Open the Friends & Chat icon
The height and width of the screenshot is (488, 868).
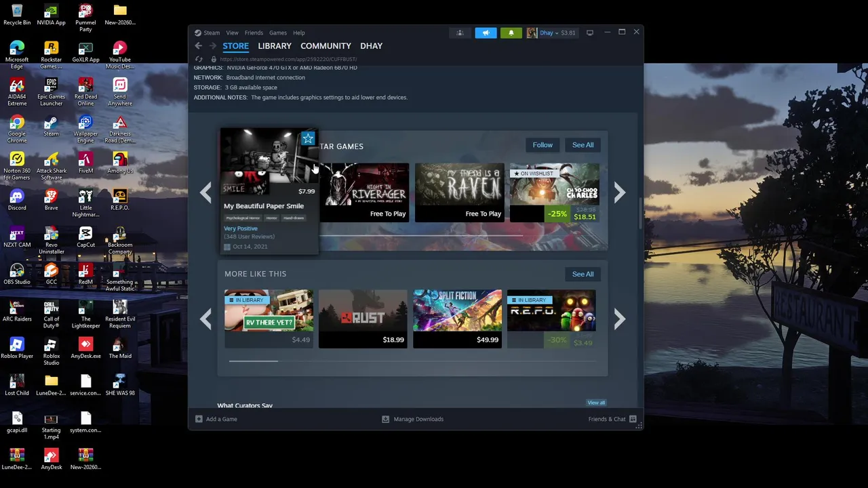[633, 419]
